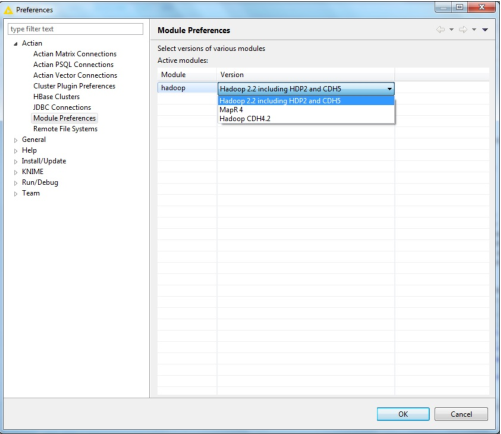
Task: Select the General category label
Action: 34,139
